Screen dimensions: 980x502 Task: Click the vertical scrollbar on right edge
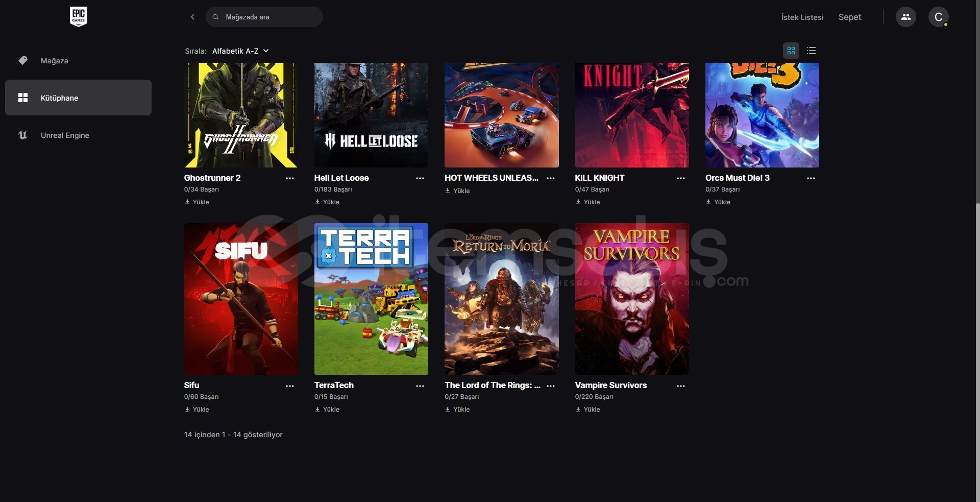[x=977, y=352]
